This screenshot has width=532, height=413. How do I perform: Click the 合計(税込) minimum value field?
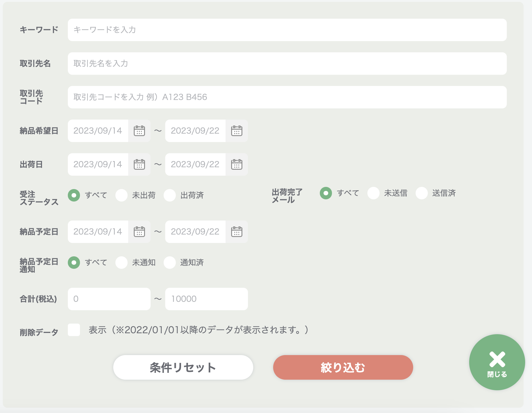coord(109,299)
